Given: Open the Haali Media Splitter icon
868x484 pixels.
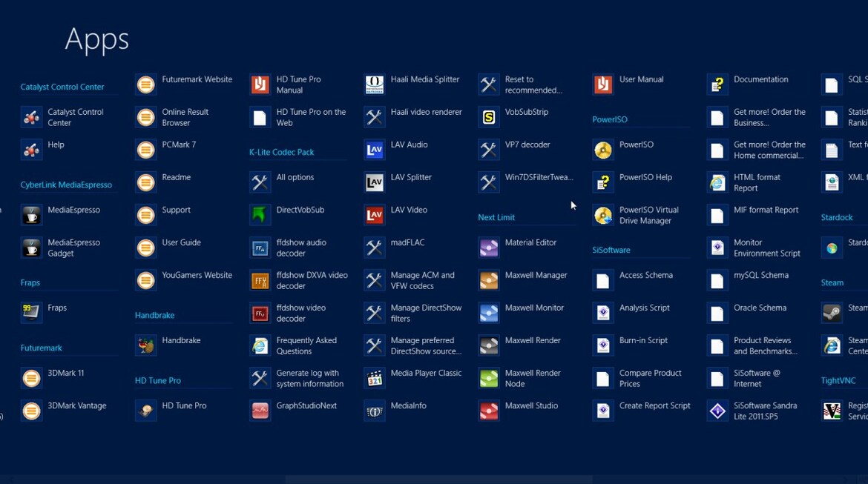Looking at the screenshot, I should point(375,84).
